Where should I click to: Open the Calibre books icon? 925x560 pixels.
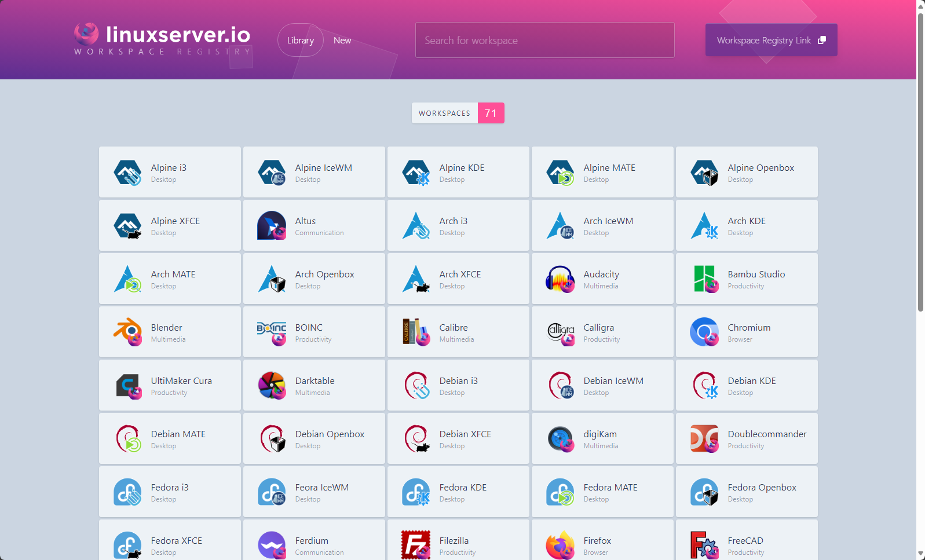point(416,332)
